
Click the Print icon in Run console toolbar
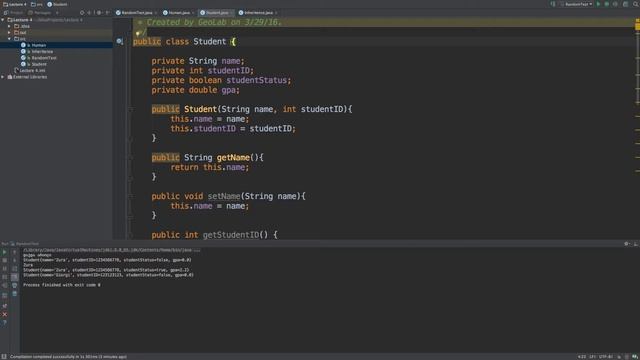point(15,285)
